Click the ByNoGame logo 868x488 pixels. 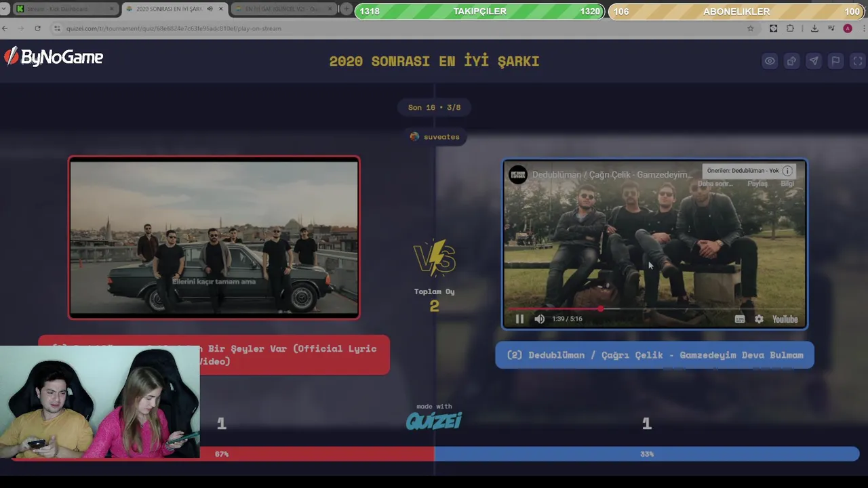[x=54, y=58]
